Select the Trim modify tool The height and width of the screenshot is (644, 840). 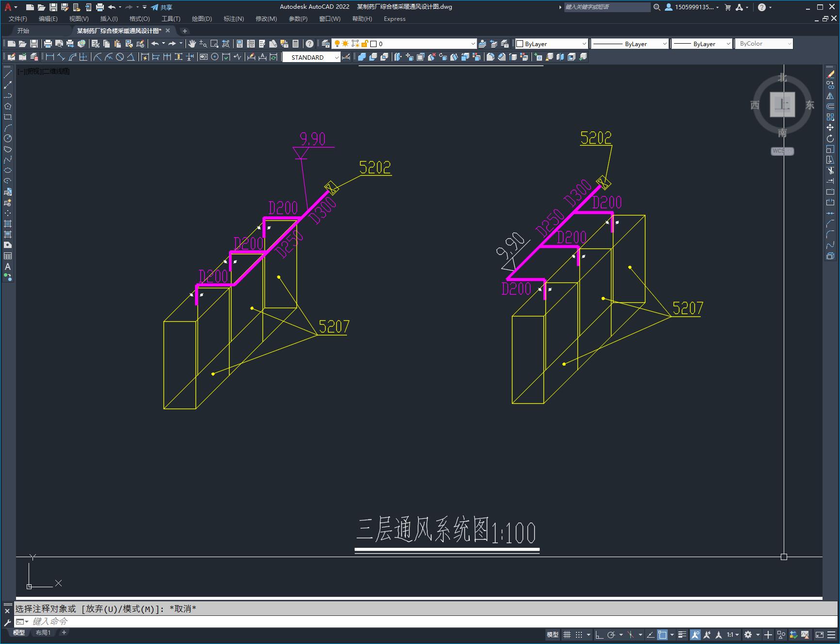pyautogui.click(x=830, y=170)
